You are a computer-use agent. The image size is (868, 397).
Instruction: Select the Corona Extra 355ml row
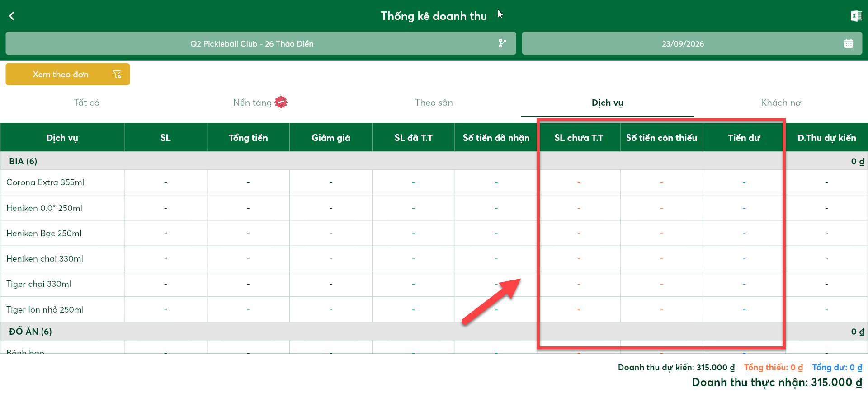coord(434,182)
